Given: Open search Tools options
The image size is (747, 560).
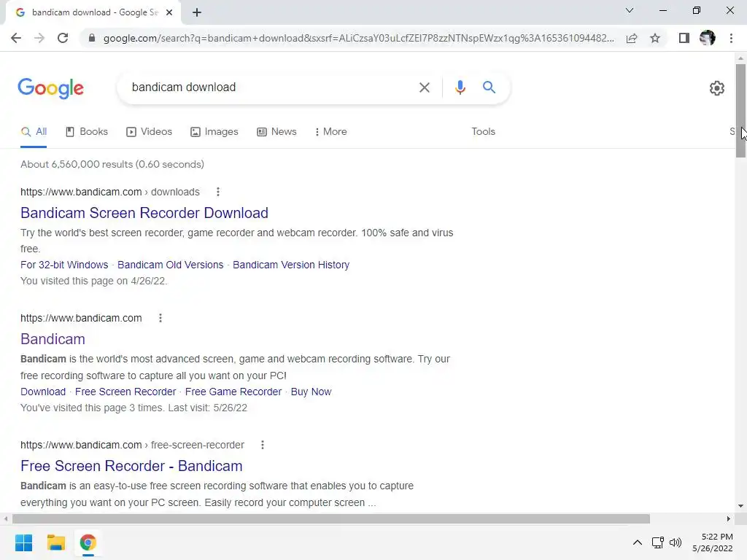Looking at the screenshot, I should click(483, 132).
